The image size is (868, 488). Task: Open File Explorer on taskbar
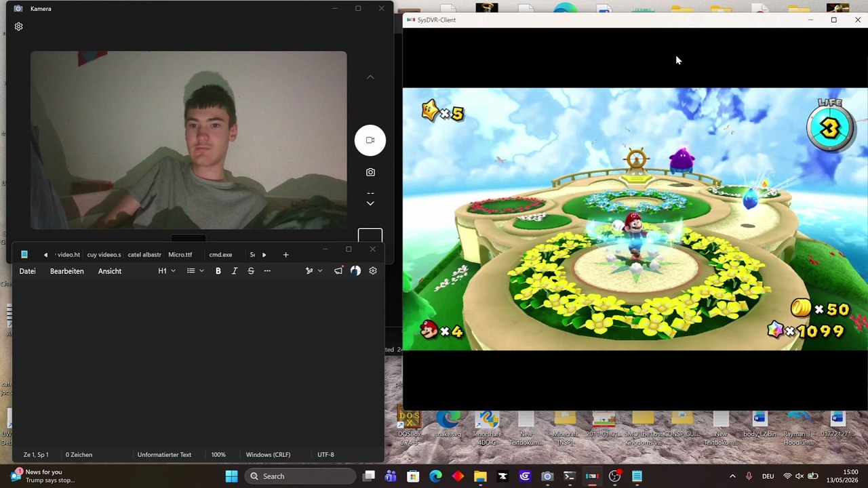480,476
